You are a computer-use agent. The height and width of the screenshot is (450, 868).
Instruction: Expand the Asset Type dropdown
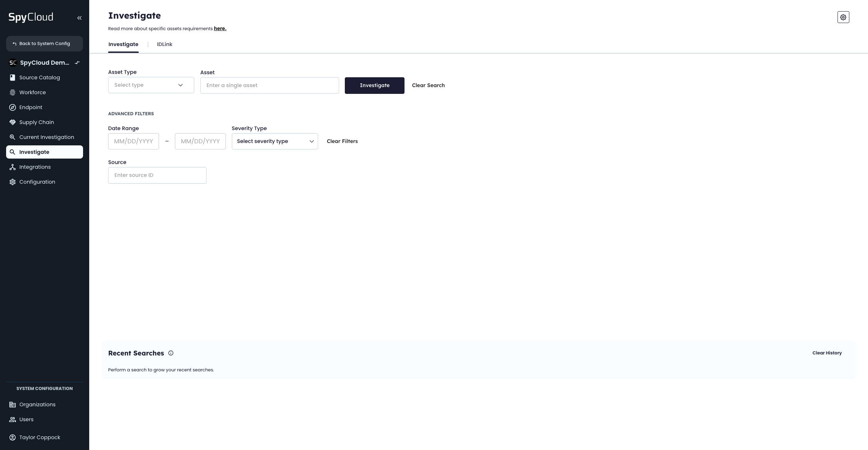(x=151, y=85)
